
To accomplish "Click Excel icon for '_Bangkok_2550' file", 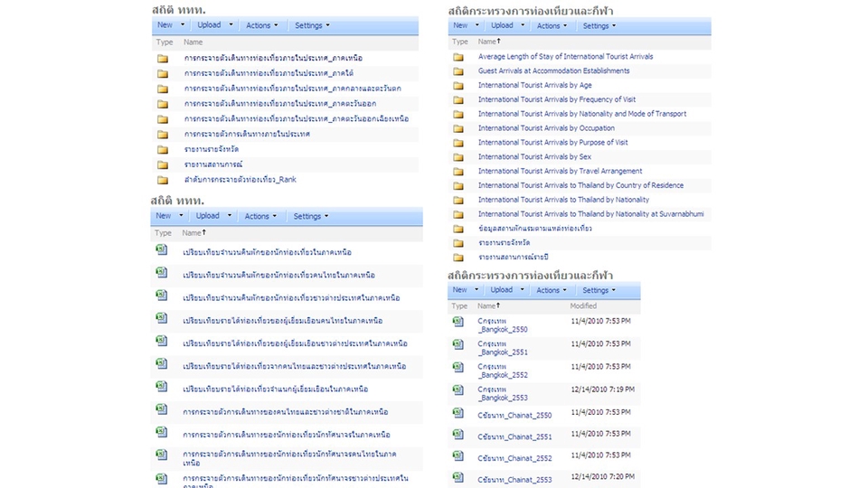I will pos(458,322).
